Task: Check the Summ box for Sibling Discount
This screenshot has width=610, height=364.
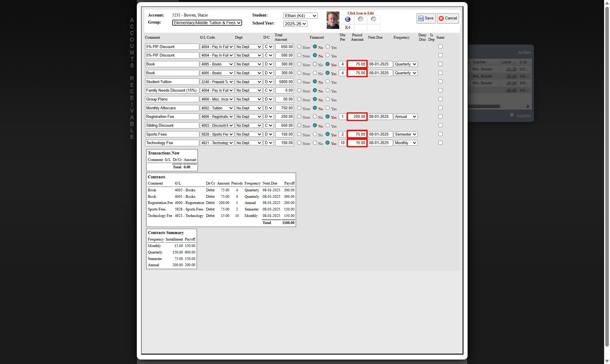Action: click(x=440, y=126)
